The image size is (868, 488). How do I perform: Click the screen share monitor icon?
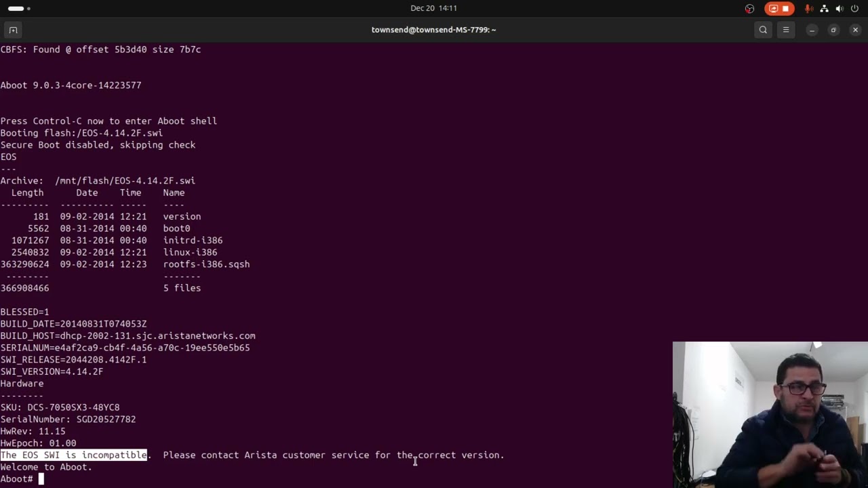pyautogui.click(x=773, y=8)
